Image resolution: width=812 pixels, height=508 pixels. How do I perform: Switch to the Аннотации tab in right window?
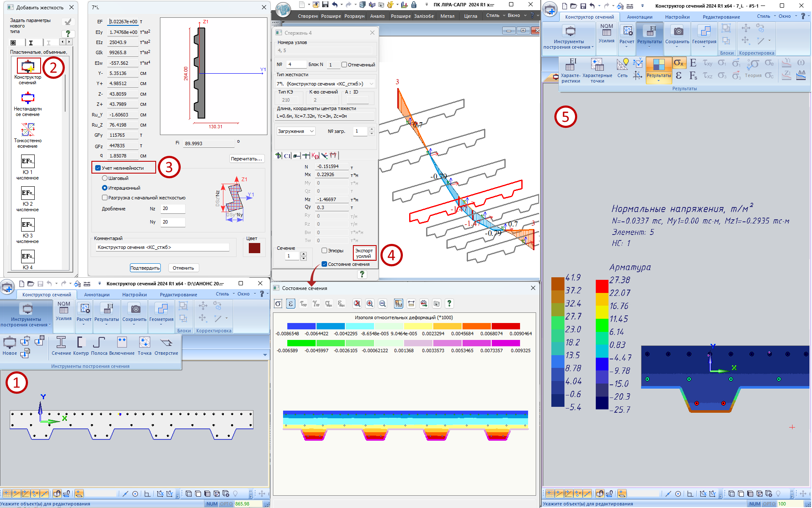[x=639, y=17]
